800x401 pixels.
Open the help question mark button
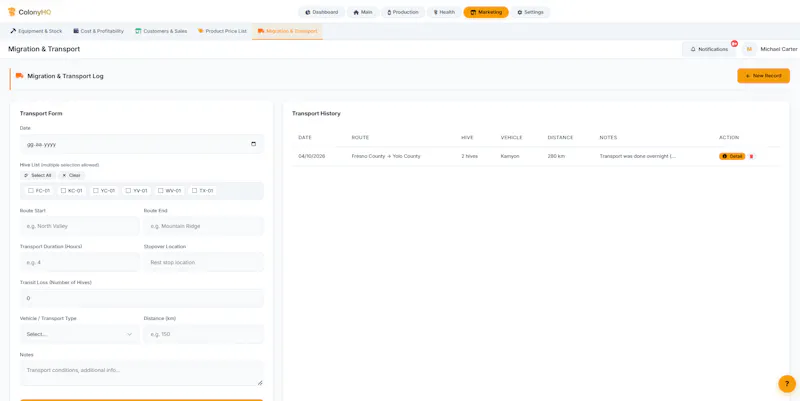point(787,384)
